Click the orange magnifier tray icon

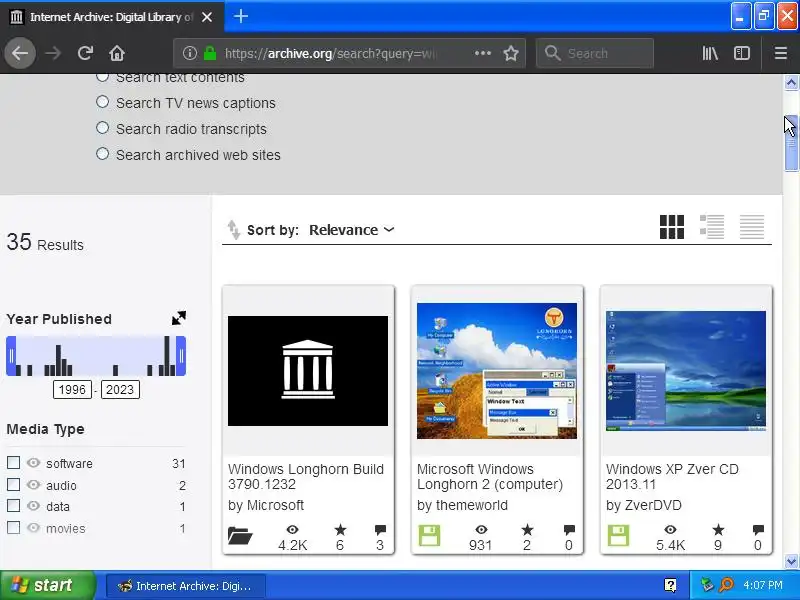click(726, 585)
